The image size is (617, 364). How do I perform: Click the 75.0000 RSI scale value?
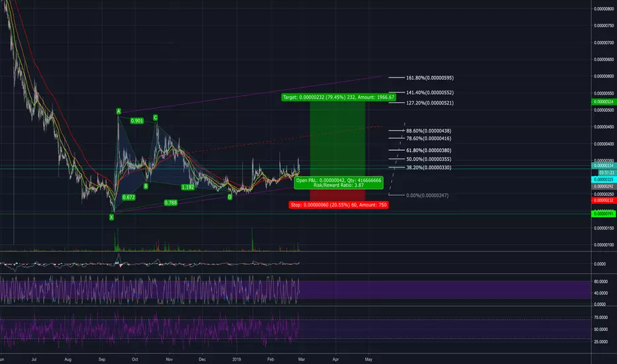(x=600, y=318)
